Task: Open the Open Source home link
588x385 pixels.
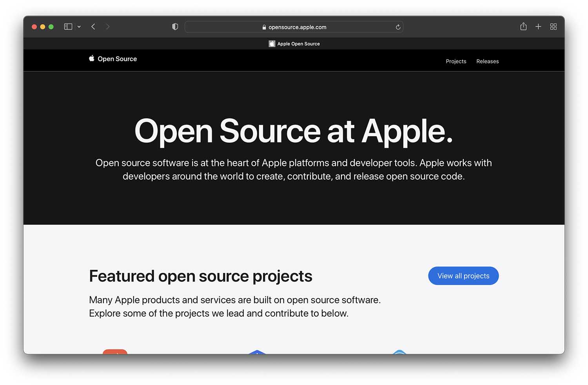Action: (117, 59)
